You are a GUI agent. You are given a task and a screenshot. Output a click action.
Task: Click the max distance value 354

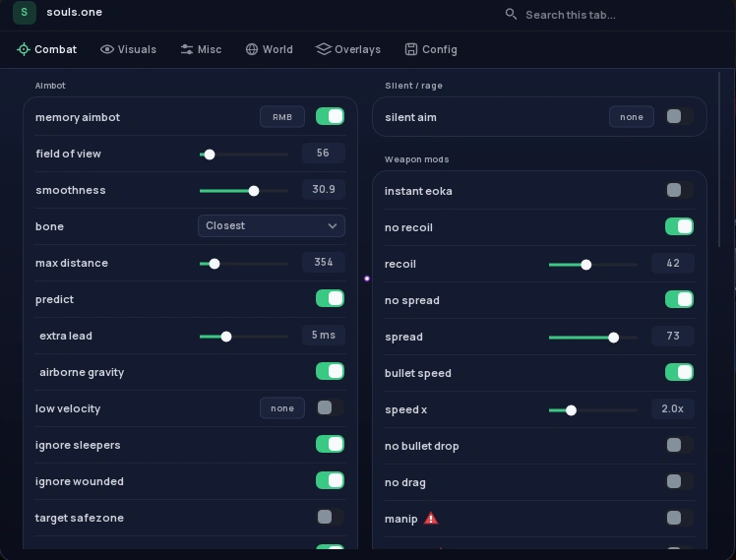click(x=324, y=262)
